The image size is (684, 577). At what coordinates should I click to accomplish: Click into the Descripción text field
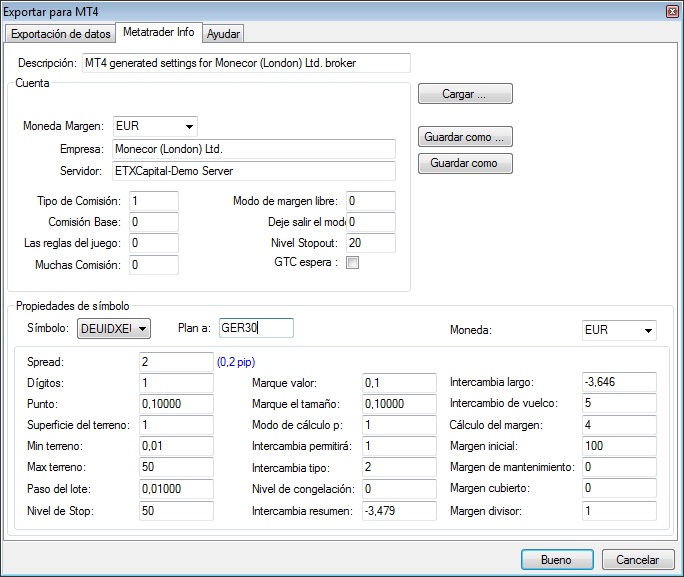(x=246, y=63)
